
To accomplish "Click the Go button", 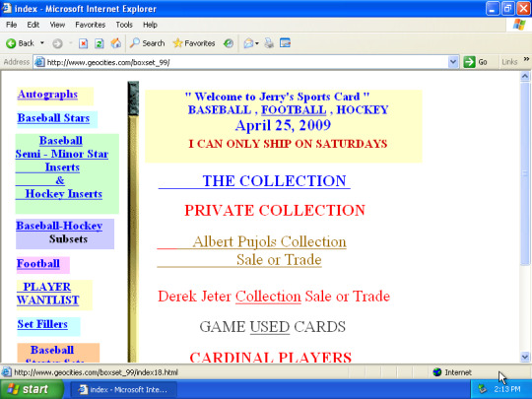I will click(475, 62).
